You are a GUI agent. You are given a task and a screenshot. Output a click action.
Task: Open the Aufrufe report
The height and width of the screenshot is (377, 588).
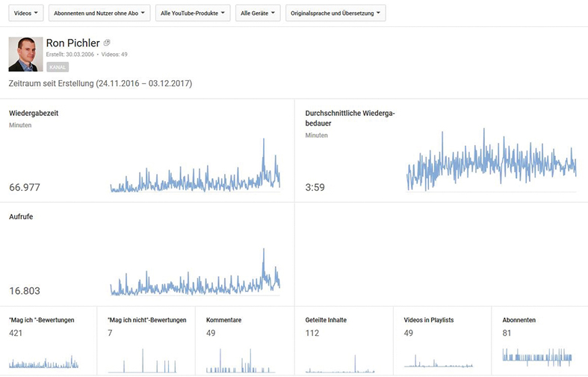(x=21, y=216)
